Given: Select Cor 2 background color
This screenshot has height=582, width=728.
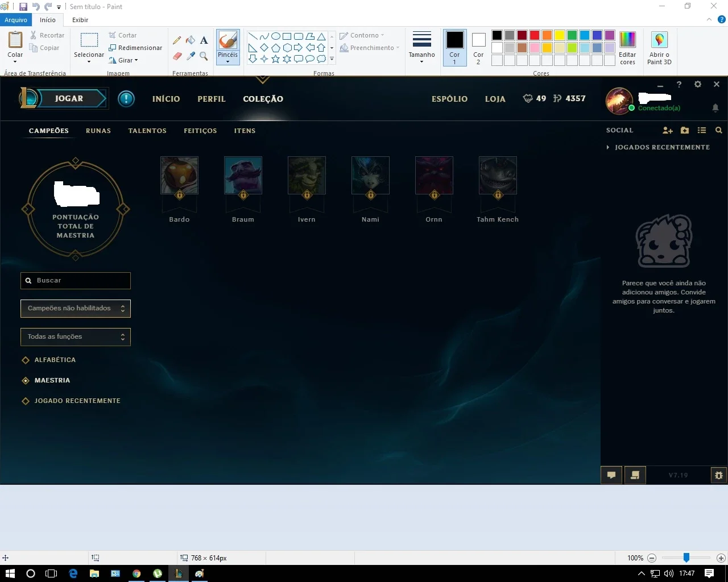Looking at the screenshot, I should point(478,48).
